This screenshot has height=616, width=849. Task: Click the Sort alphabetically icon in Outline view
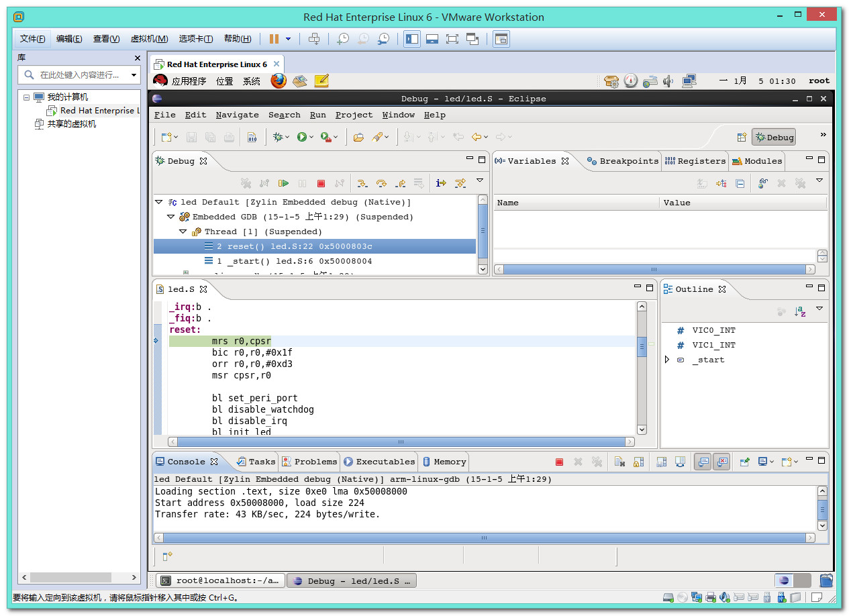pyautogui.click(x=800, y=311)
